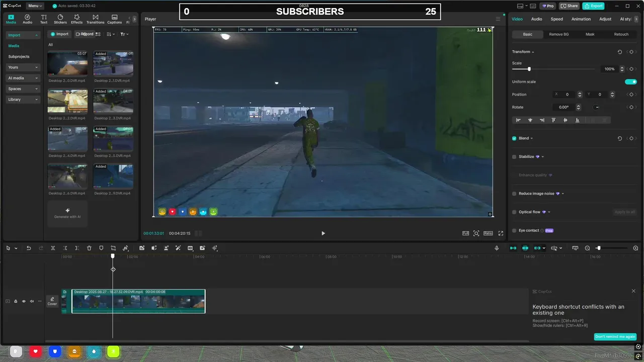Adjust the Scale slider
This screenshot has height=362, width=644.
529,69
